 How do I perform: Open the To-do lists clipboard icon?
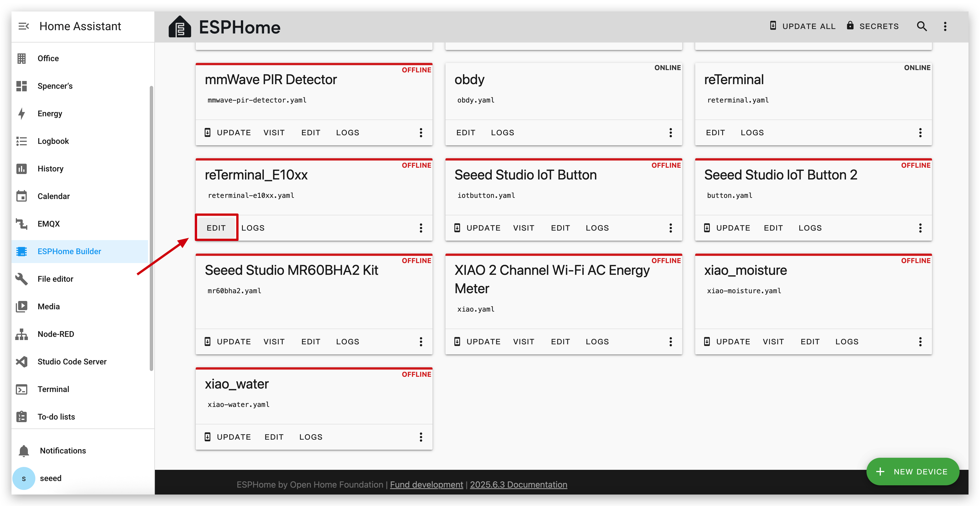click(x=22, y=417)
